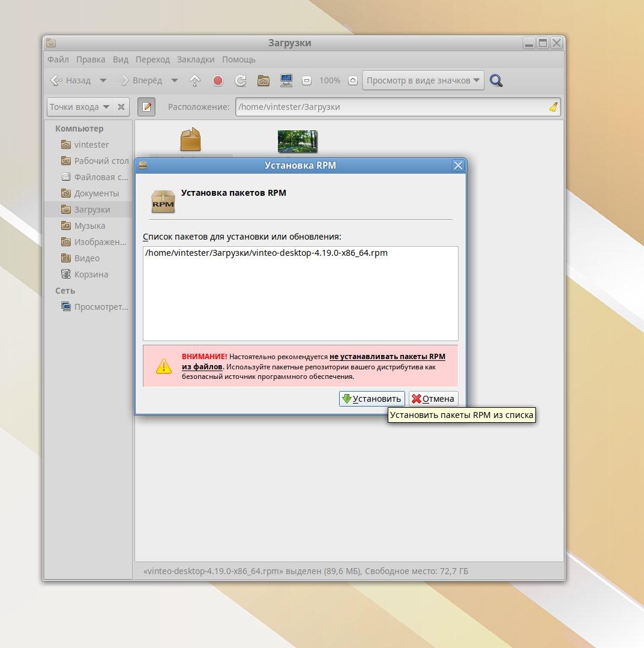This screenshot has width=644, height=648.
Task: Click the 'Отмена' button in RPM dialog
Action: tap(433, 399)
